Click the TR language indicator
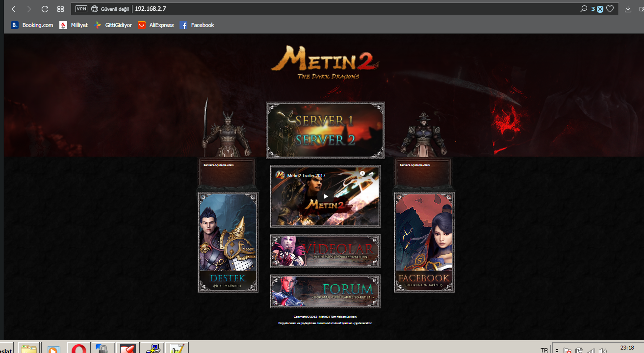Viewport: 644px width, 353px height. [544, 350]
